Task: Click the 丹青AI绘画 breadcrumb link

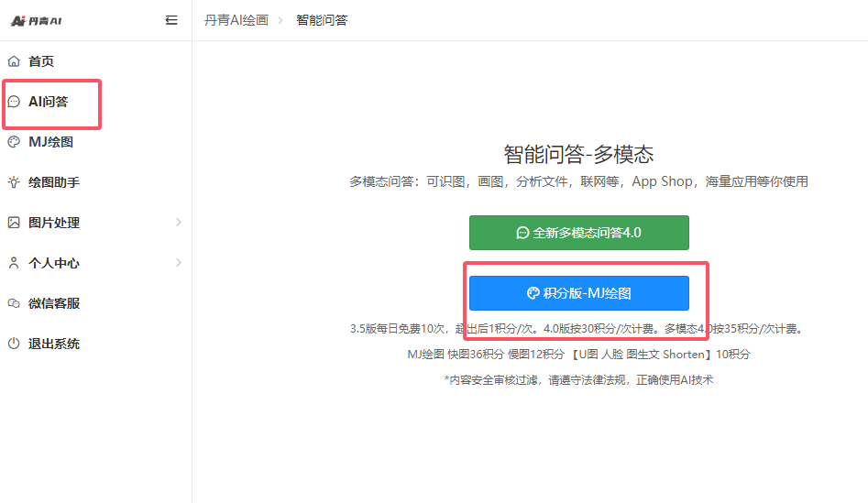Action: pos(236,20)
